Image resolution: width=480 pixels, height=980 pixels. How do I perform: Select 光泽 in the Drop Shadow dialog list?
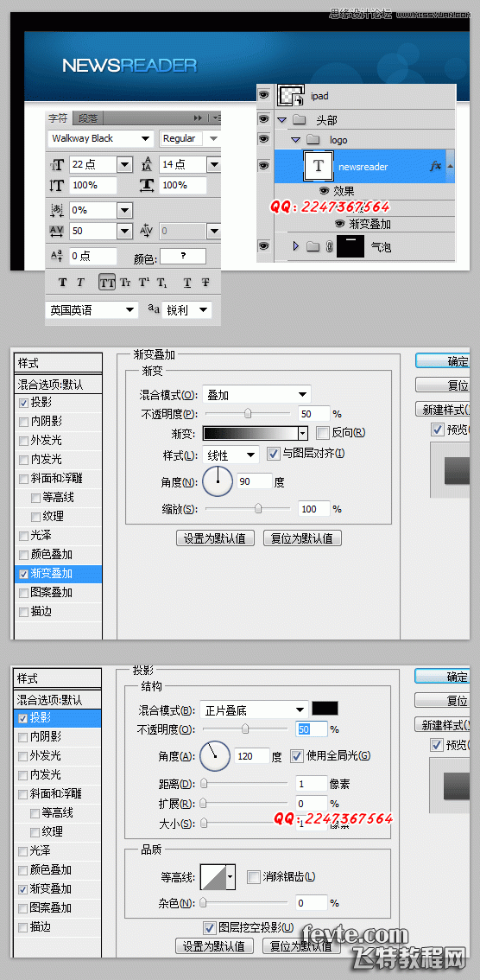pyautogui.click(x=58, y=850)
